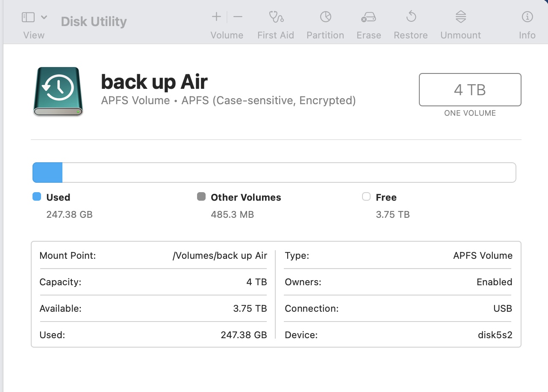Click the sidebar View icon

(x=28, y=18)
